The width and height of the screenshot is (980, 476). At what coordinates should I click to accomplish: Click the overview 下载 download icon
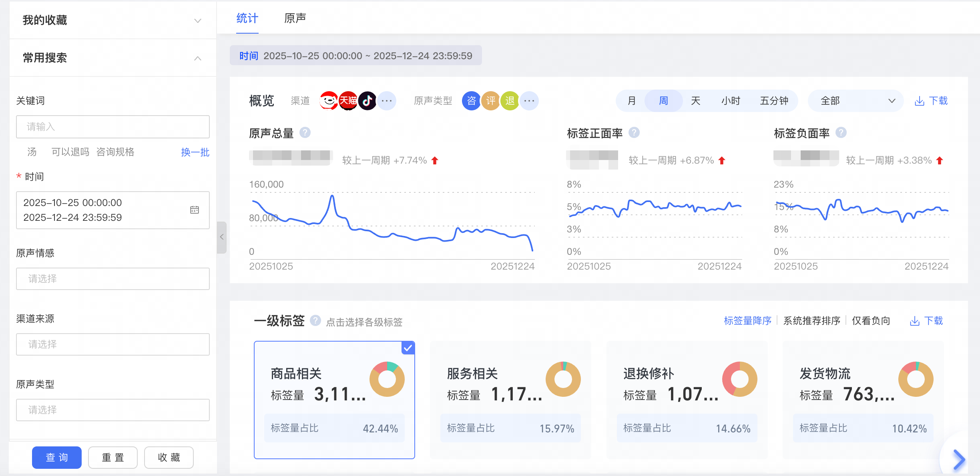click(920, 101)
